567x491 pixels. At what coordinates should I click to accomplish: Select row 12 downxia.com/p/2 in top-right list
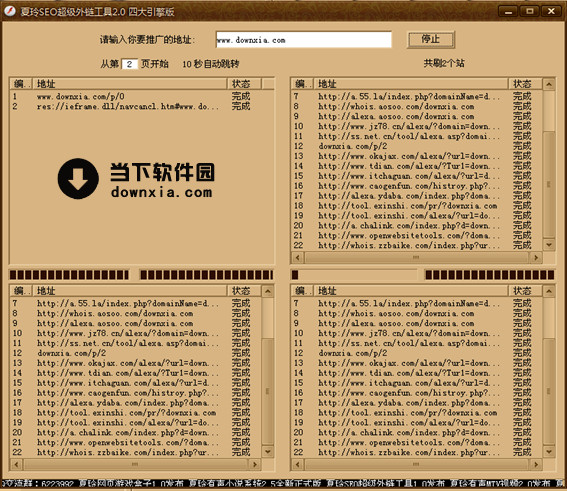[x=416, y=146]
